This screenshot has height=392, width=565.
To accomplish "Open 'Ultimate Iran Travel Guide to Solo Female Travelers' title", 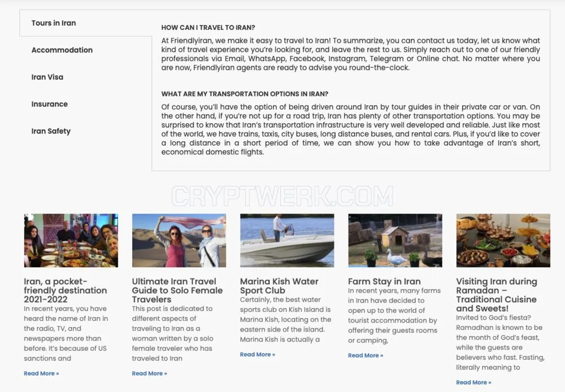I will click(177, 290).
